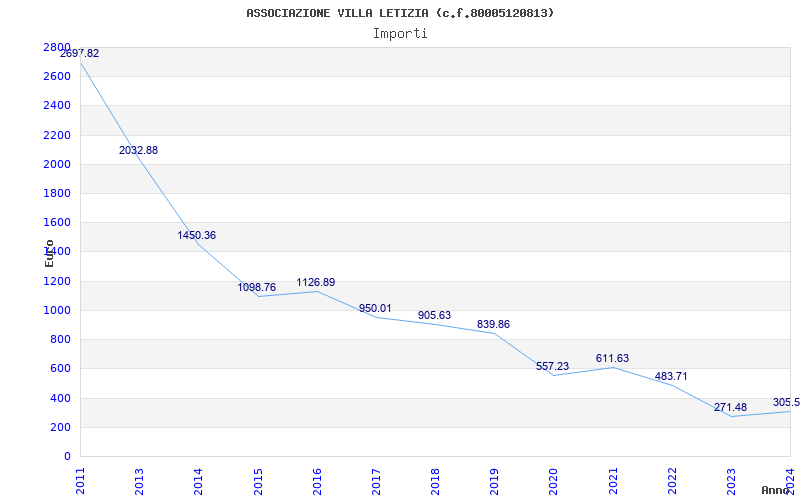Select the 1126.89 value label
Image resolution: width=800 pixels, height=500 pixels.
point(316,283)
